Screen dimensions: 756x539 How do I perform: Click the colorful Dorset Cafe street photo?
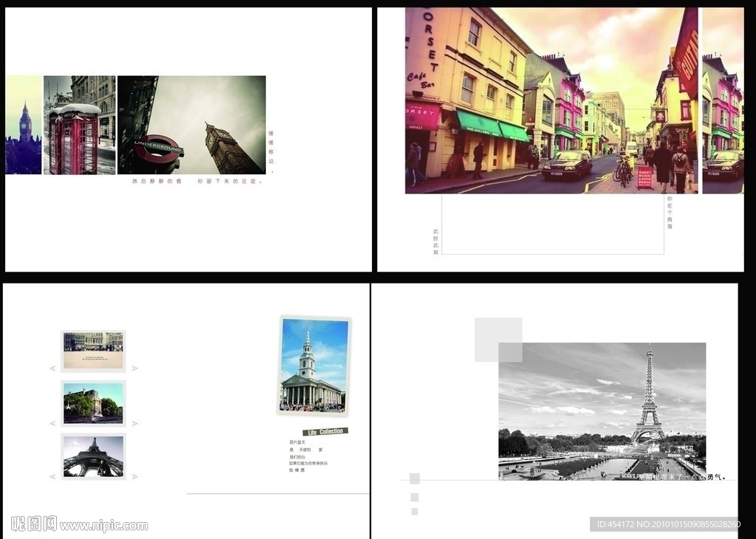(551, 100)
